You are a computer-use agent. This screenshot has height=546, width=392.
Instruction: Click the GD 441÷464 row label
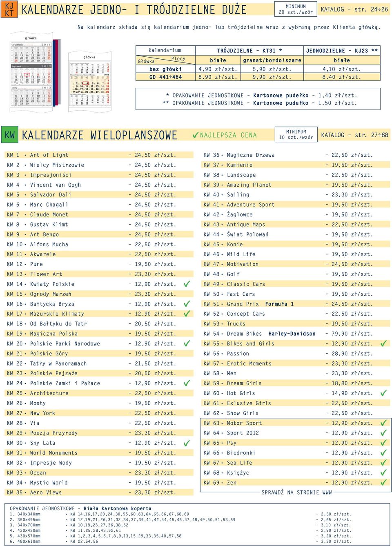(165, 77)
